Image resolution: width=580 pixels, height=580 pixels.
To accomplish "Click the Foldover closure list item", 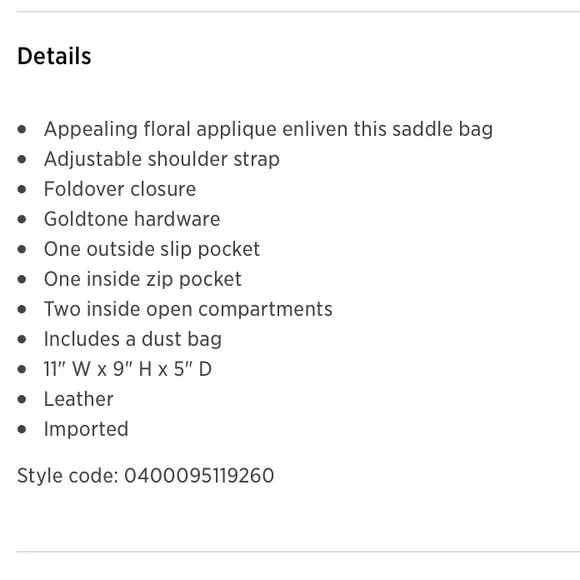I will click(x=120, y=189).
